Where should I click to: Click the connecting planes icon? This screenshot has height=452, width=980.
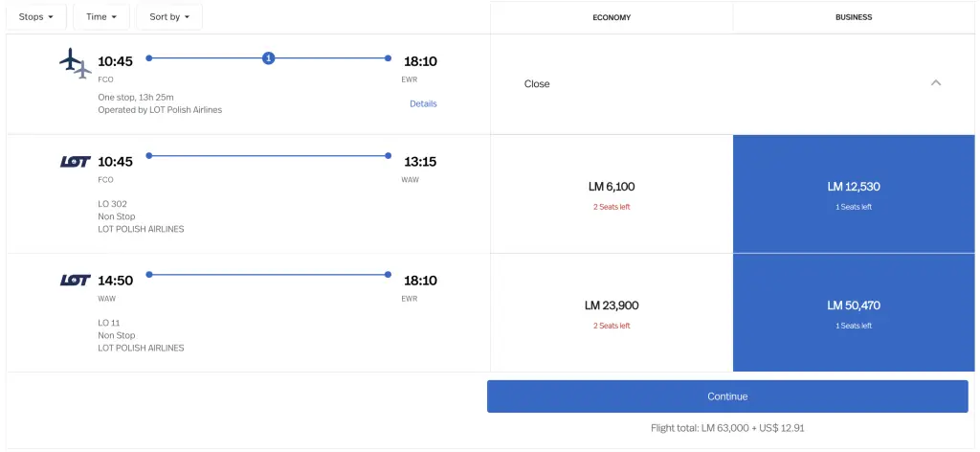[75, 63]
